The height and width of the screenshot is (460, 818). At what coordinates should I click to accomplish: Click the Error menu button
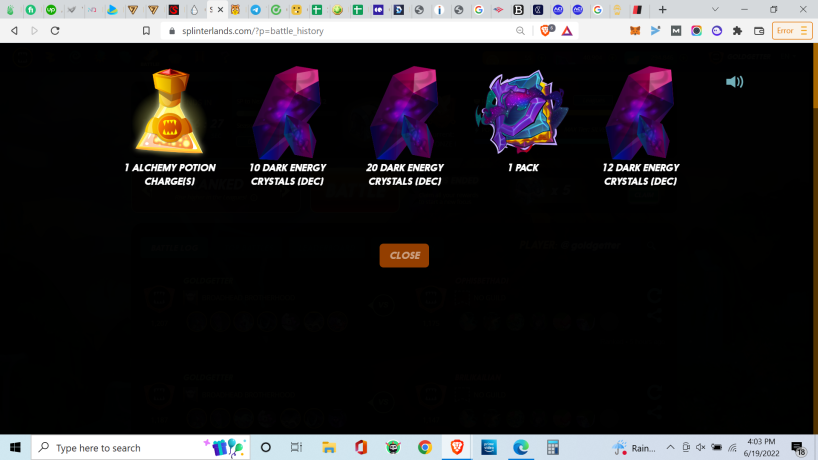(x=792, y=31)
